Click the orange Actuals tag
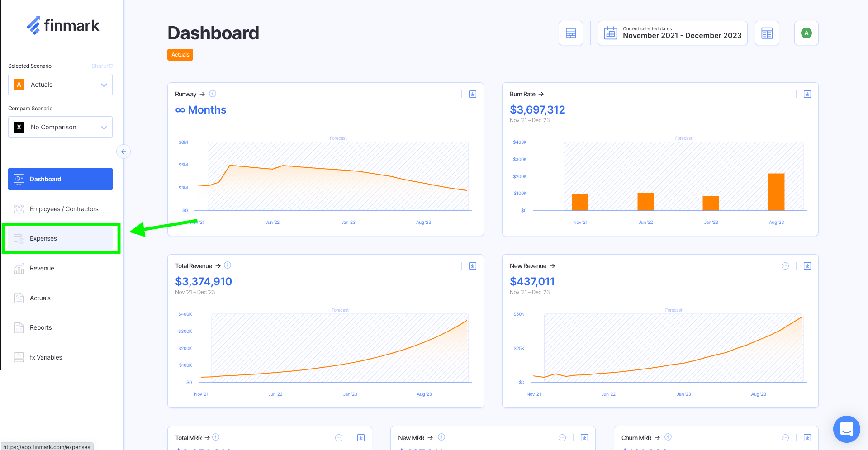The width and height of the screenshot is (868, 450). 180,55
